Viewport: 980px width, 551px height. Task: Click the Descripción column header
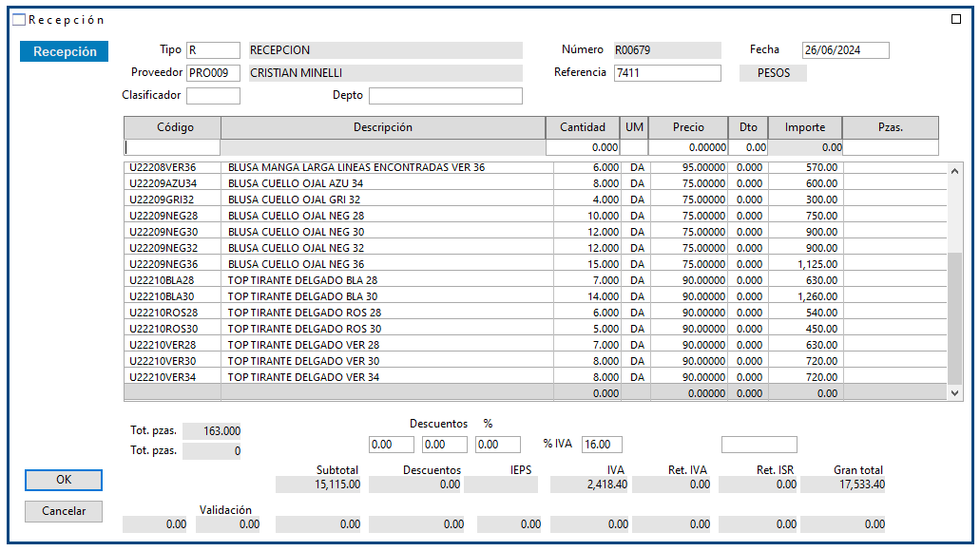(383, 127)
